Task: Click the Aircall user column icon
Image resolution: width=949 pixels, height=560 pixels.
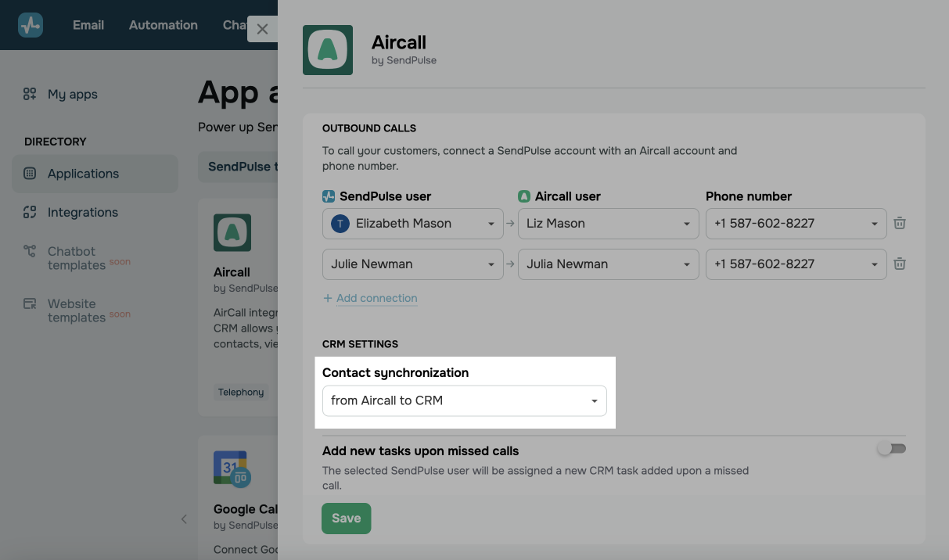Action: [x=524, y=196]
